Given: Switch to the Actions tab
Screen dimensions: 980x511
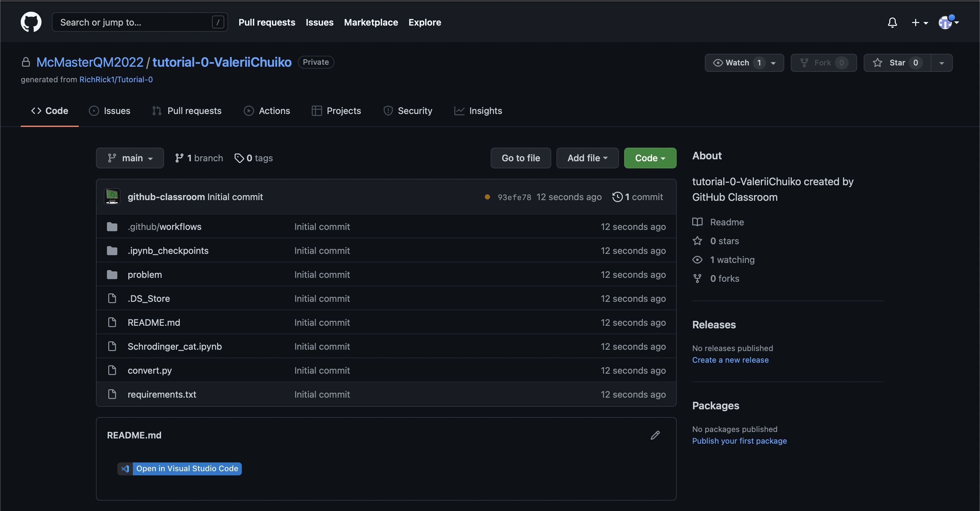Looking at the screenshot, I should (x=267, y=111).
